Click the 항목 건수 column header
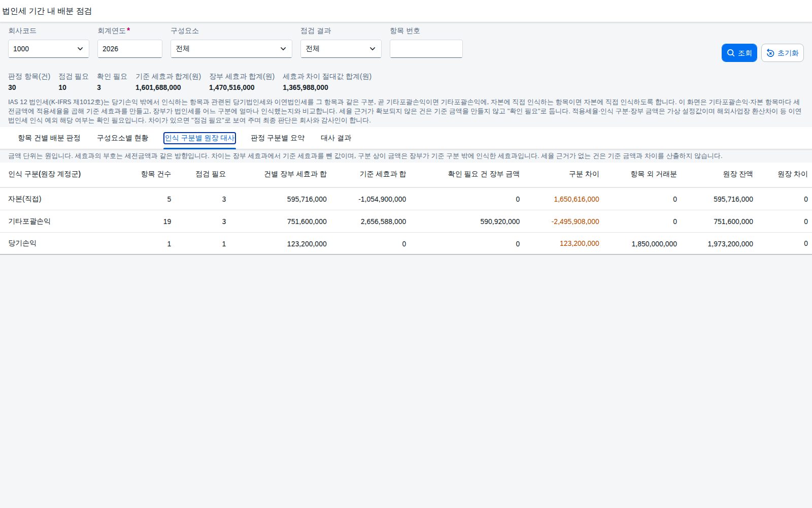The width and height of the screenshot is (812, 508). pos(156,174)
